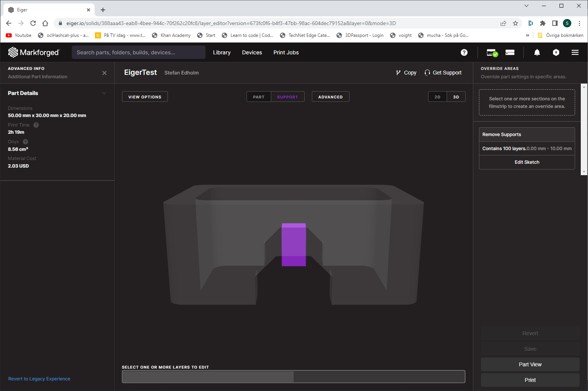
Task: Click the Markforged logo
Action: click(x=34, y=52)
